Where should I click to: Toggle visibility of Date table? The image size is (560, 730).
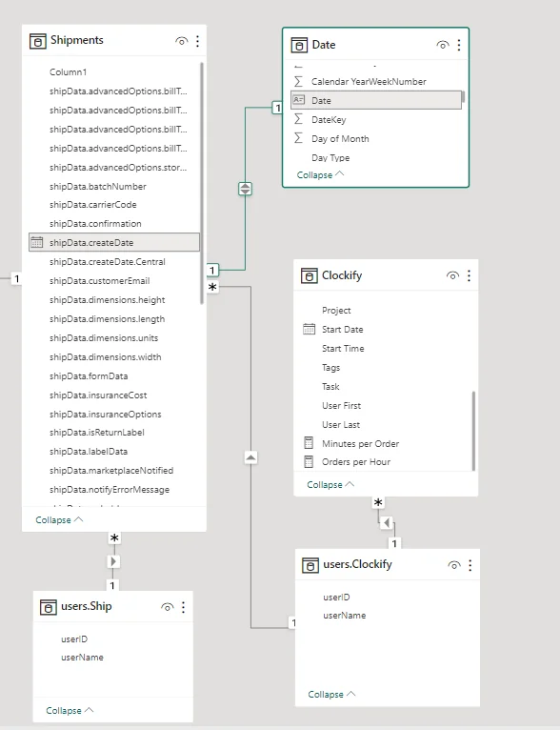tap(443, 45)
